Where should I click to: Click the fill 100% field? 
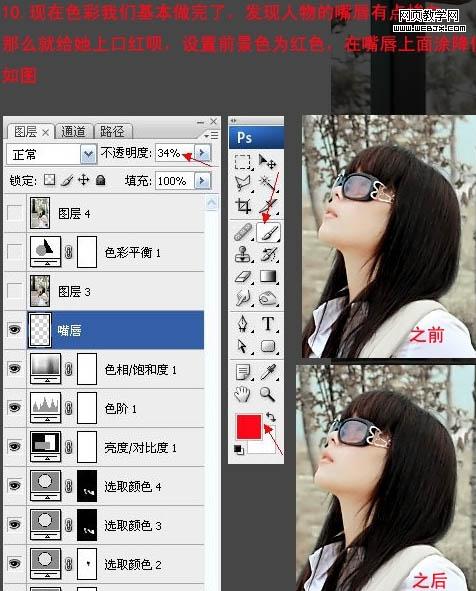point(175,181)
